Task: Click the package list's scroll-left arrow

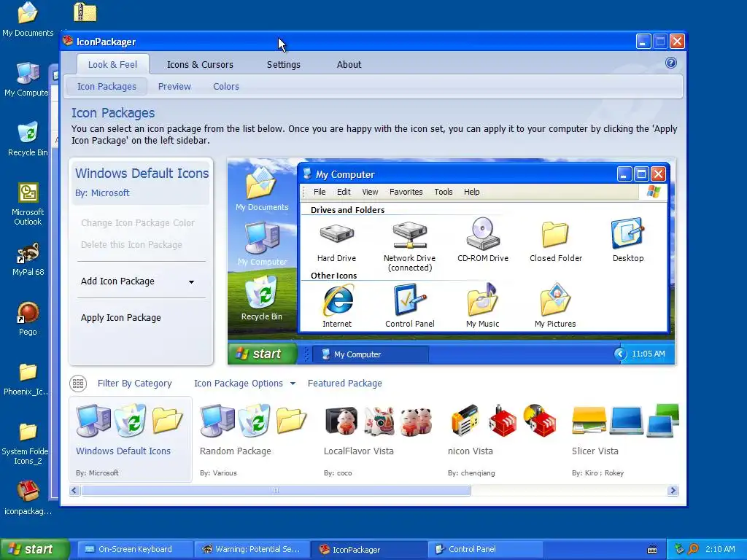Action: [74, 491]
